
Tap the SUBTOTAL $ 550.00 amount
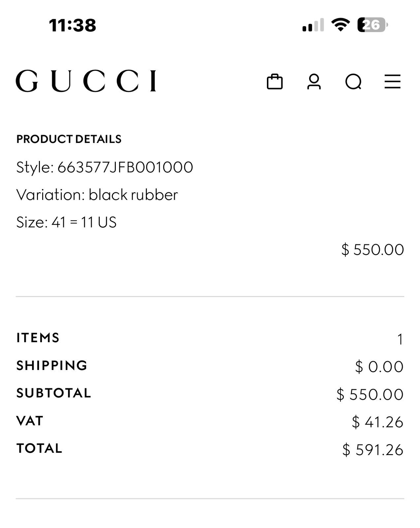[370, 394]
